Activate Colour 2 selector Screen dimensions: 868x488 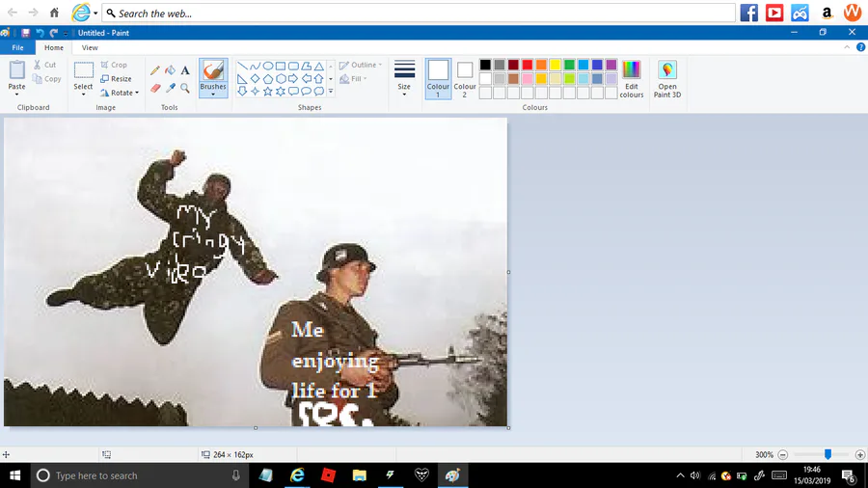465,78
